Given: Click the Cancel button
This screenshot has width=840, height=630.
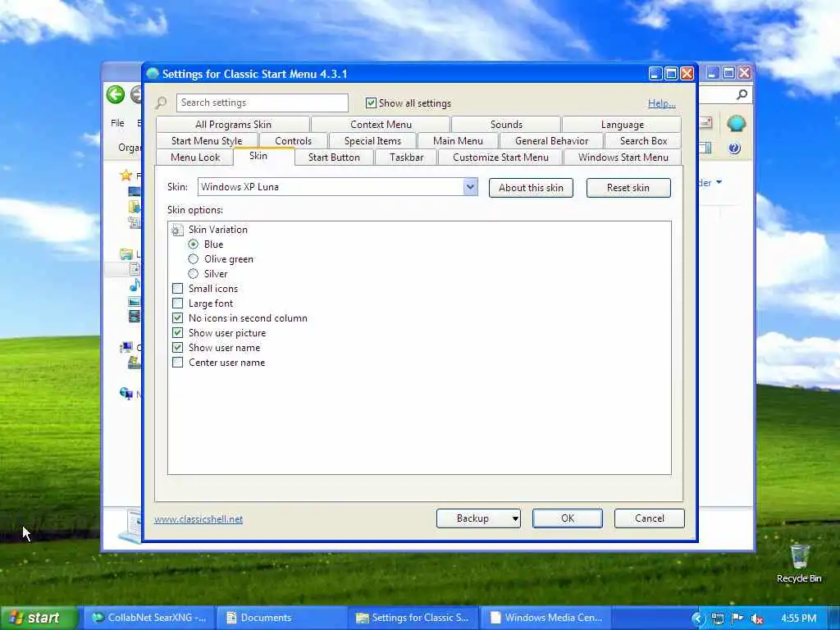Looking at the screenshot, I should coord(650,518).
